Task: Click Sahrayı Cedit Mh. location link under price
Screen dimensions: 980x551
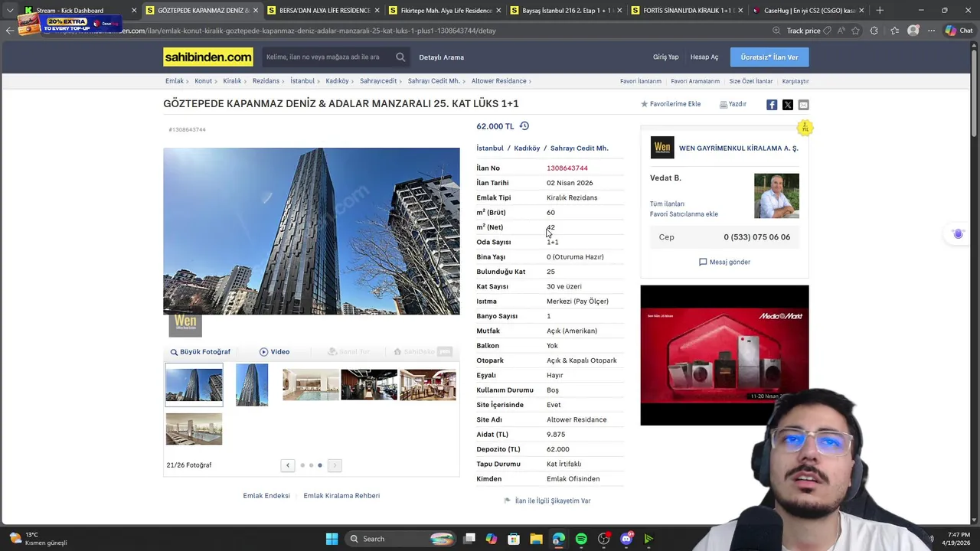Action: click(580, 148)
